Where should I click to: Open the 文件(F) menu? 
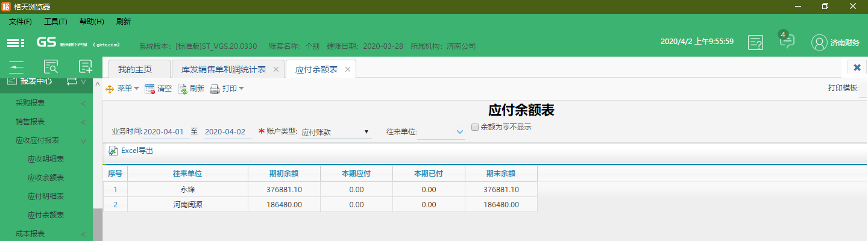click(20, 21)
